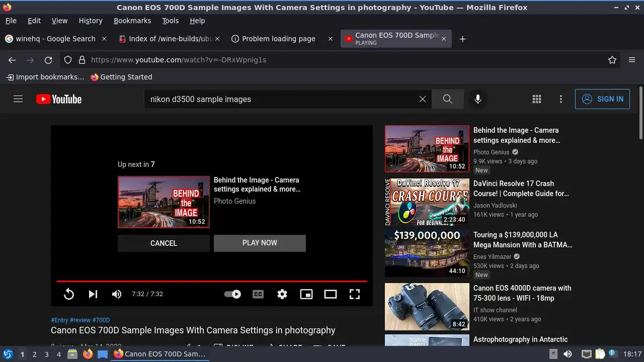644x362 pixels.
Task: Close the winehq Google Search tab
Action: point(104,39)
